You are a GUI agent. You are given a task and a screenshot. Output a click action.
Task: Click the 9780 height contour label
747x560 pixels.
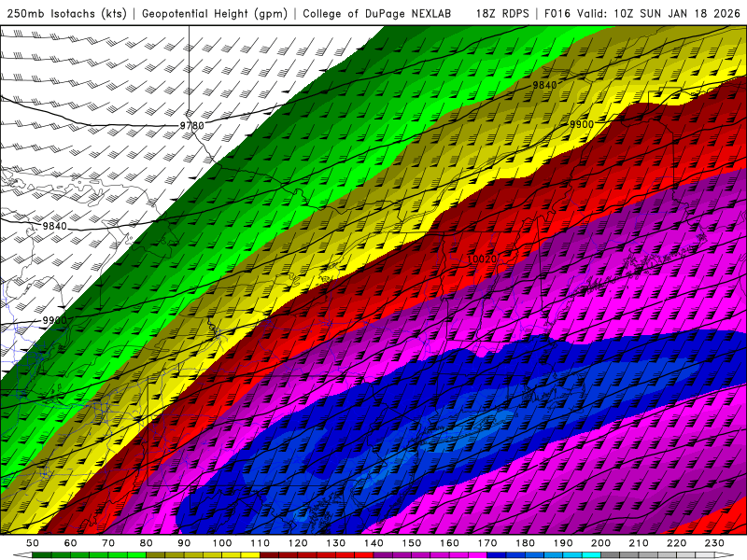192,126
